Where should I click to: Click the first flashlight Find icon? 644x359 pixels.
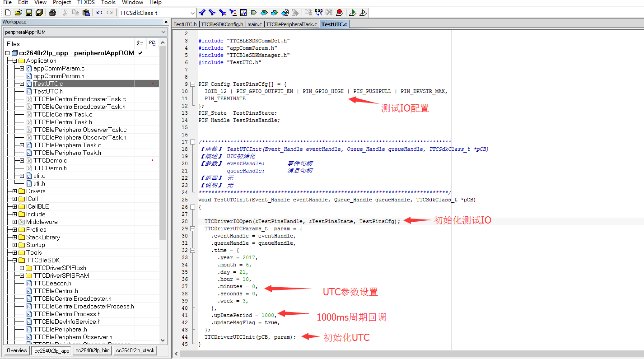pyautogui.click(x=202, y=13)
